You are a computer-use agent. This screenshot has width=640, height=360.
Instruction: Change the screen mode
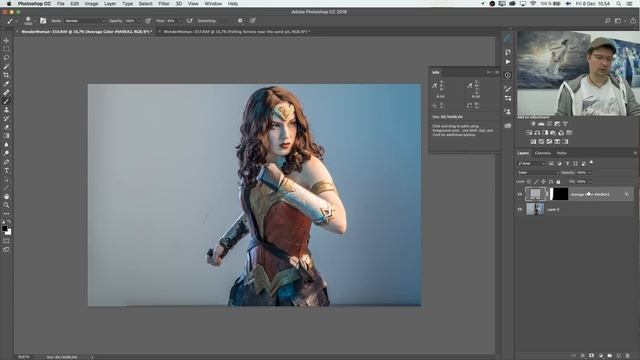point(6,249)
